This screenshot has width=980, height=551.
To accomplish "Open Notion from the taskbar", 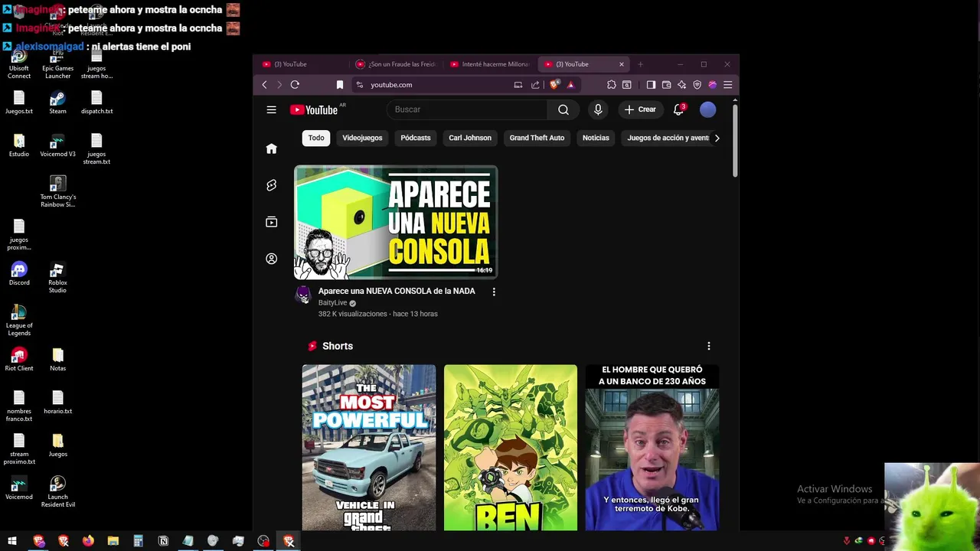I will [x=163, y=541].
